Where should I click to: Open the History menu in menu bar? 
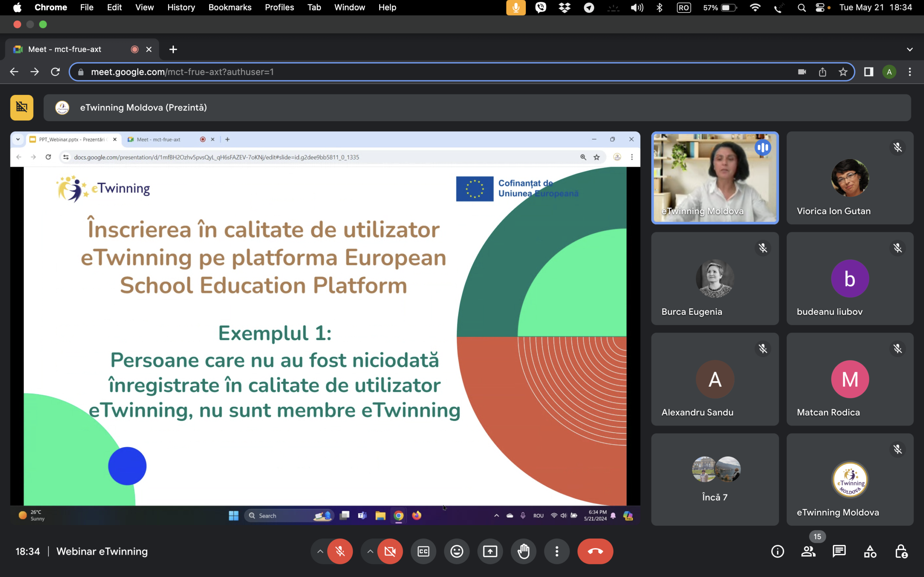tap(181, 7)
